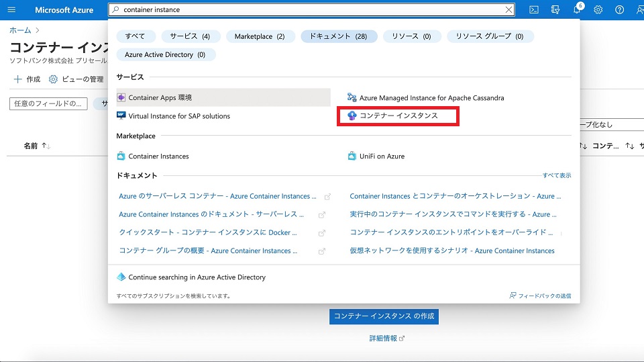Open the hamburger portal menu

11,10
